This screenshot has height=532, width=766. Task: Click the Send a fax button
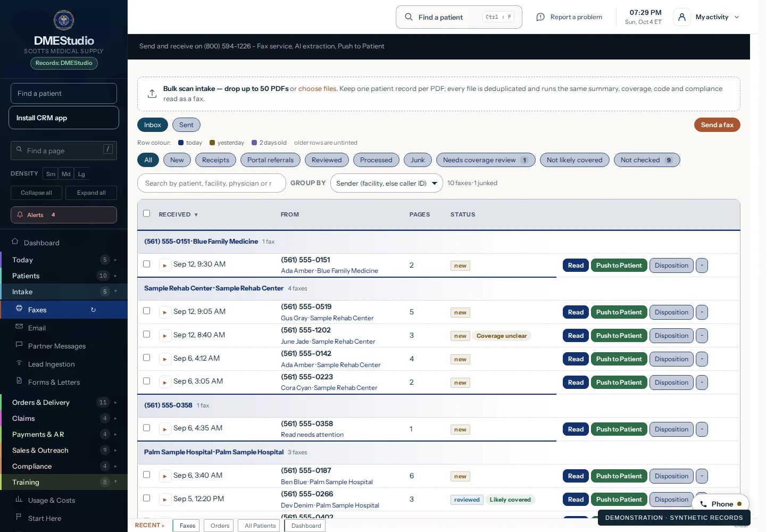(x=717, y=125)
